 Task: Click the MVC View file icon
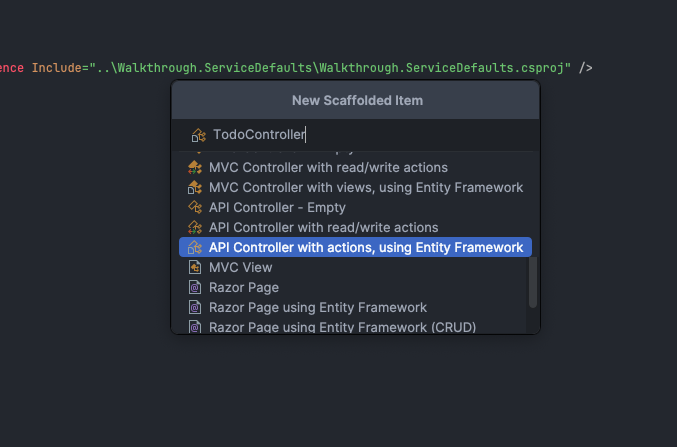pyautogui.click(x=196, y=267)
